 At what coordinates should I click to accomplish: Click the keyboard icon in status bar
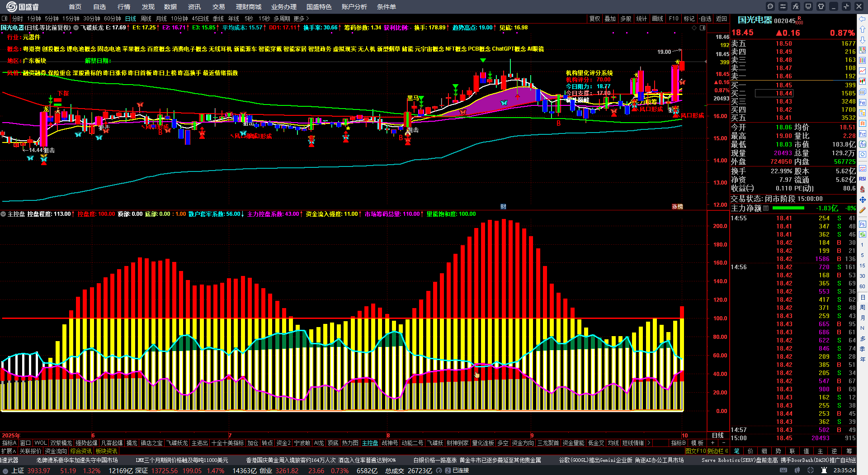783,470
